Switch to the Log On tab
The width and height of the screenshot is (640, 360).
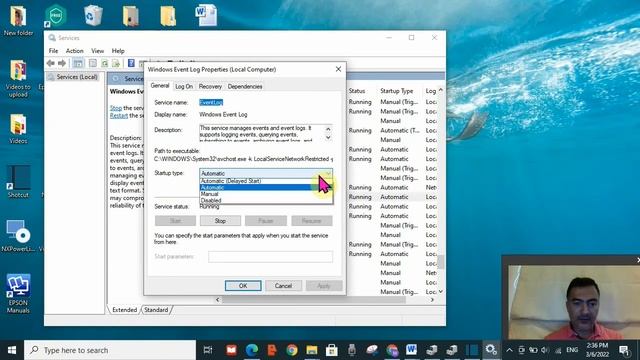(184, 87)
